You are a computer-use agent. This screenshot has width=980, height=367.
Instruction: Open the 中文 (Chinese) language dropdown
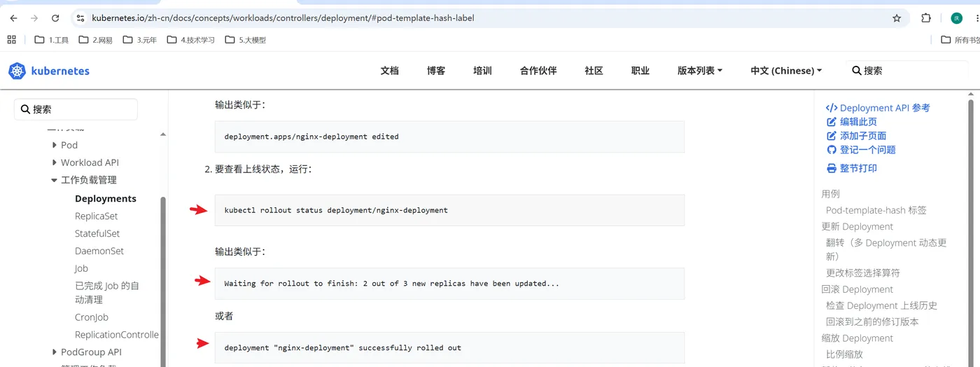tap(786, 71)
